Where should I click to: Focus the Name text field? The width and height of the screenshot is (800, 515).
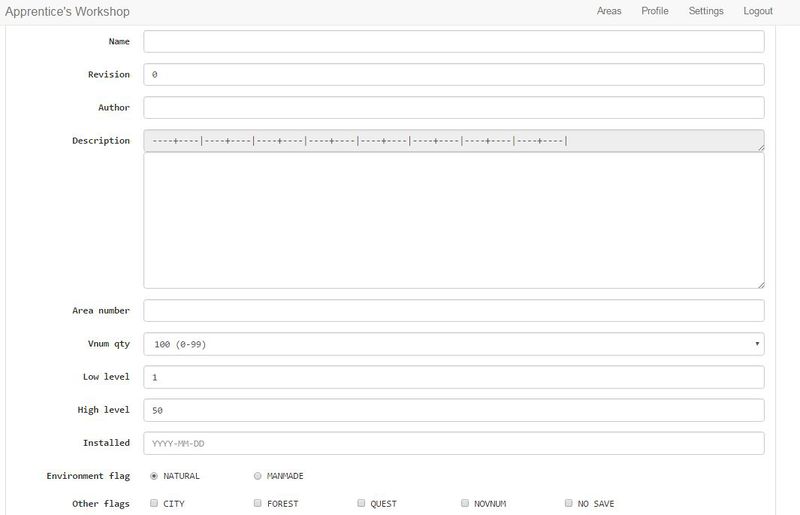click(x=454, y=41)
